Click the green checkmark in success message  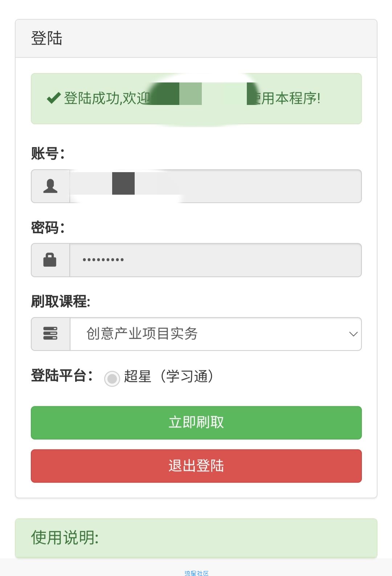(x=54, y=98)
